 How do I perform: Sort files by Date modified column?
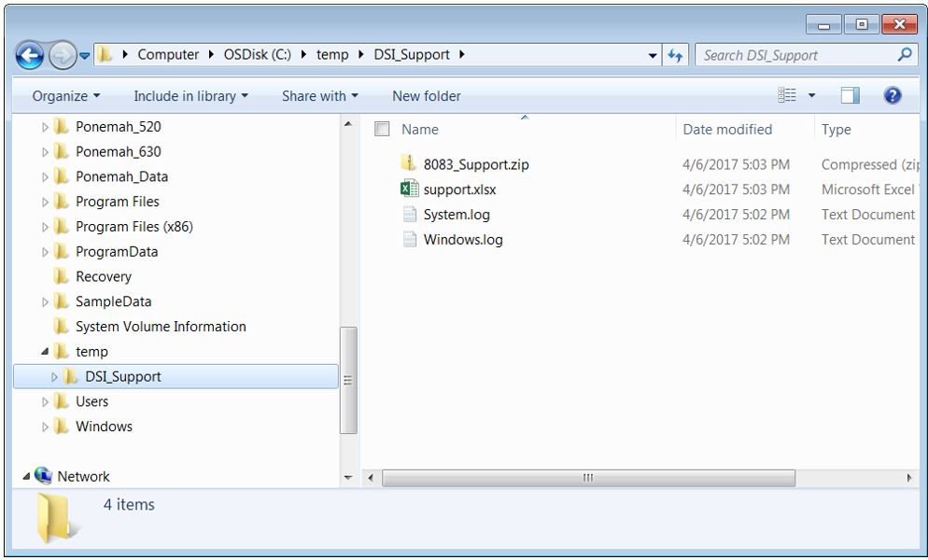tap(727, 130)
